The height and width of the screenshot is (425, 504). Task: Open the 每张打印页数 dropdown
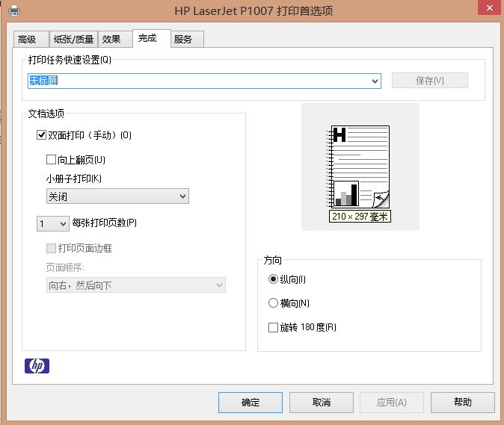[x=53, y=223]
